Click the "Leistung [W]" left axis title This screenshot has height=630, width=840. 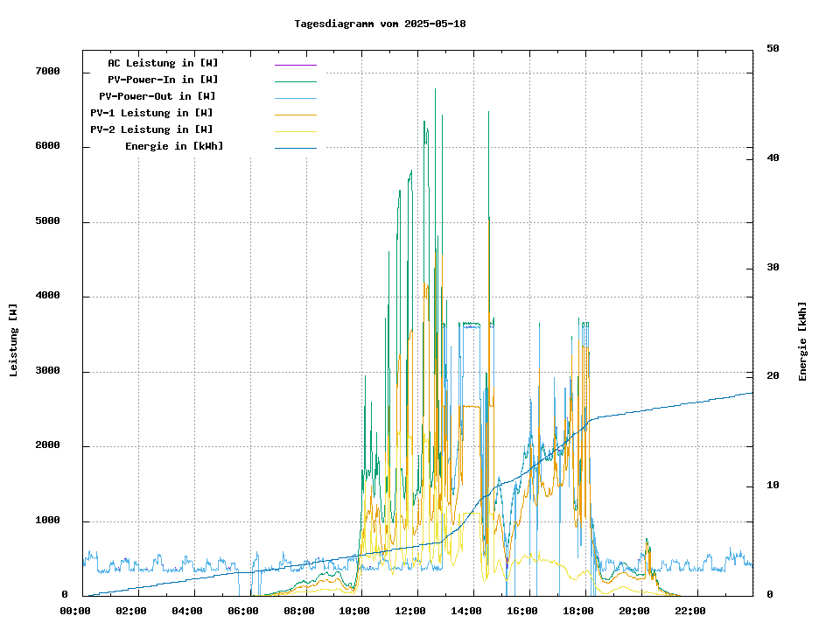pos(13,340)
